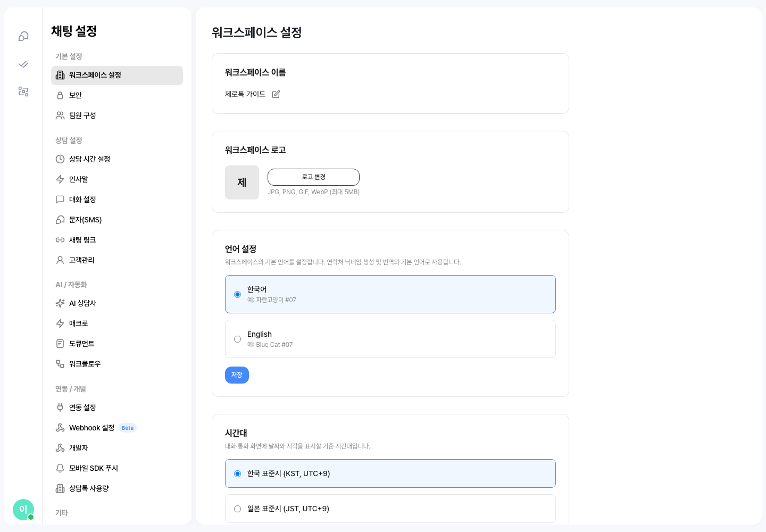This screenshot has width=766, height=532.
Task: Click the workspace name text 제로톡 가이드
Action: (x=245, y=94)
